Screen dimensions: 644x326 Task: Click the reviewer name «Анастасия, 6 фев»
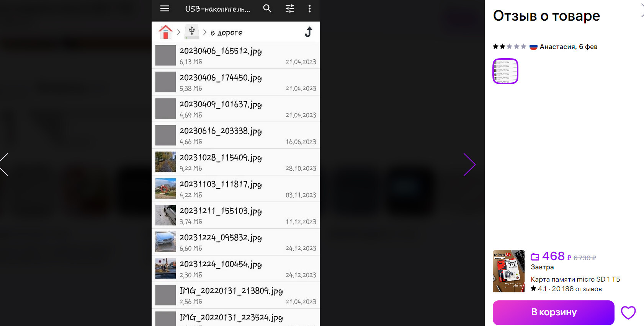[x=569, y=47]
